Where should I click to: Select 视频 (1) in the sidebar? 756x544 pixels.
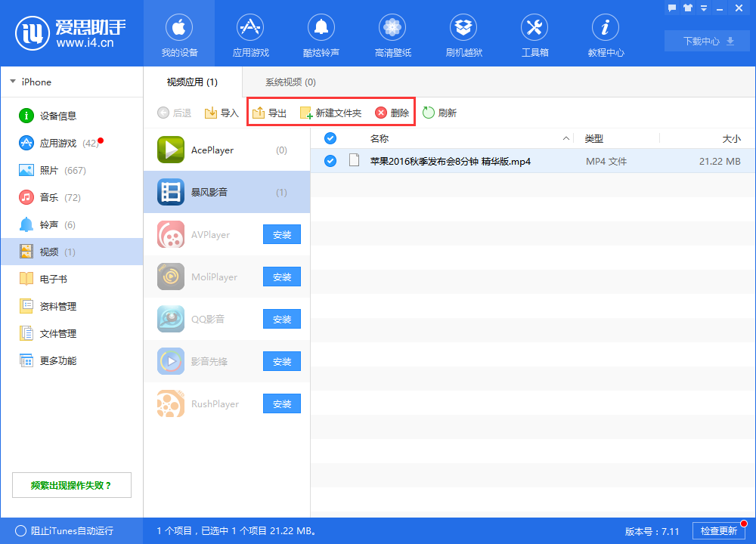(73, 252)
